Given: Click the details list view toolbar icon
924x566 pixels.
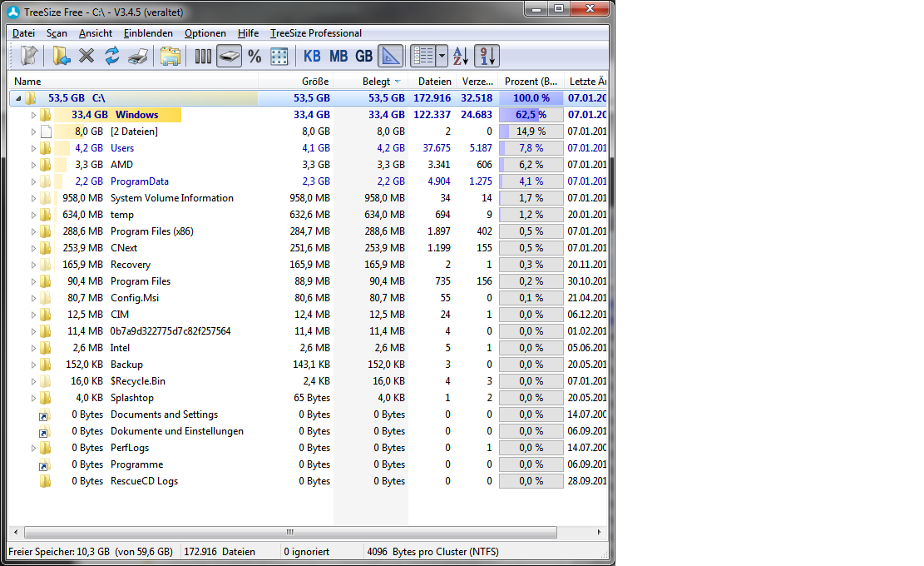Looking at the screenshot, I should [422, 56].
